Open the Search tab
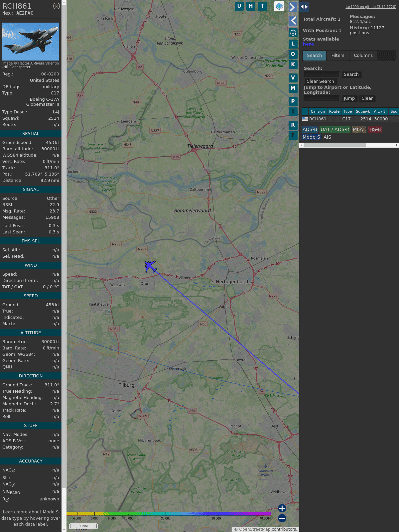 point(315,56)
